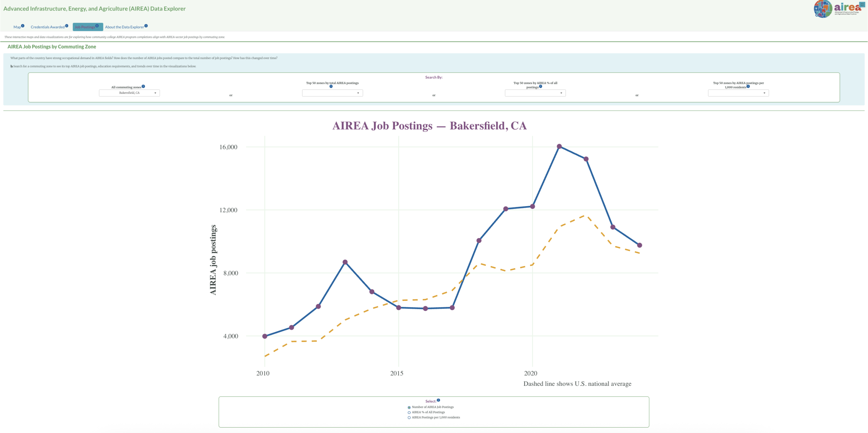The width and height of the screenshot is (868, 433).
Task: Click info icon next to All commuting zones
Action: 143,86
